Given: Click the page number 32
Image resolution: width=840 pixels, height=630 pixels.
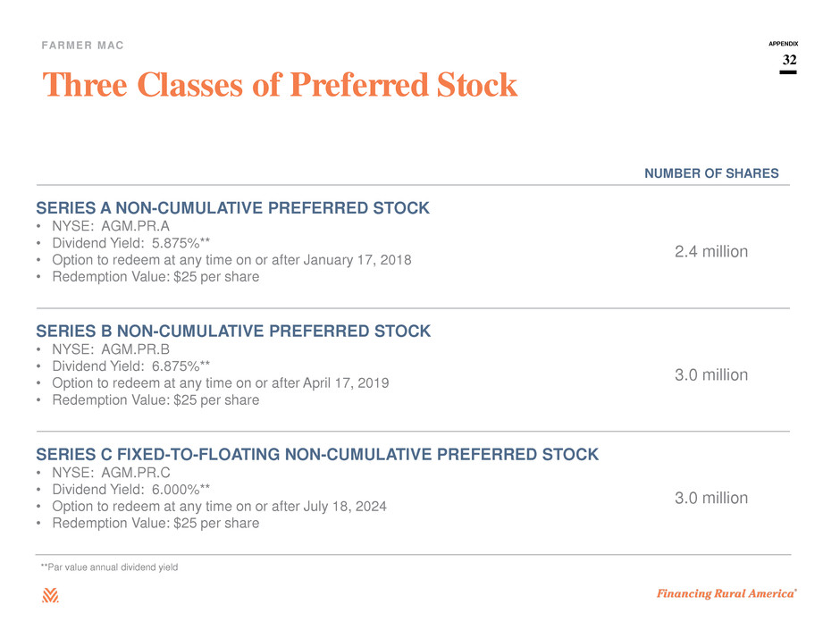Looking at the screenshot, I should click(x=789, y=60).
